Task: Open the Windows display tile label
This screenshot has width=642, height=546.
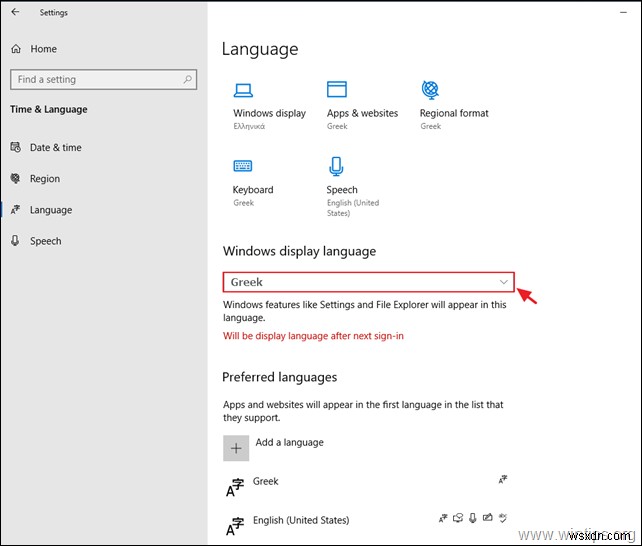Action: pyautogui.click(x=269, y=113)
